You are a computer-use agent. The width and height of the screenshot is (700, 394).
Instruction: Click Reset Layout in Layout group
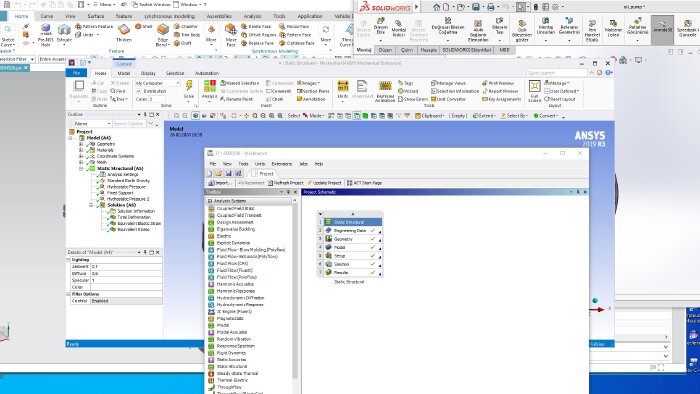click(x=560, y=99)
